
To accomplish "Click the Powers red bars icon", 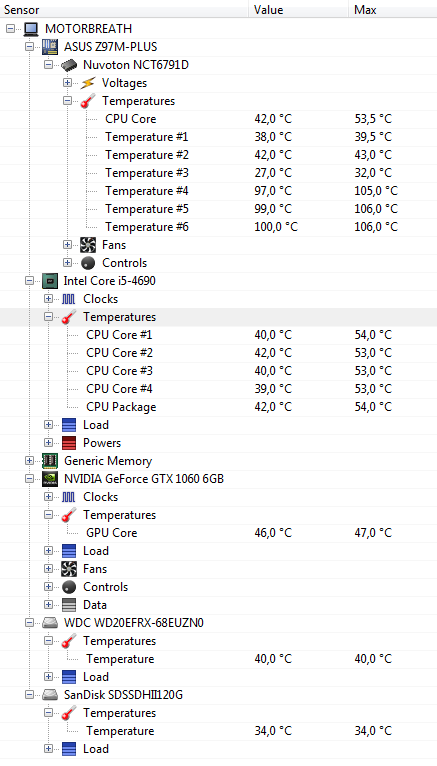I will coord(69,443).
